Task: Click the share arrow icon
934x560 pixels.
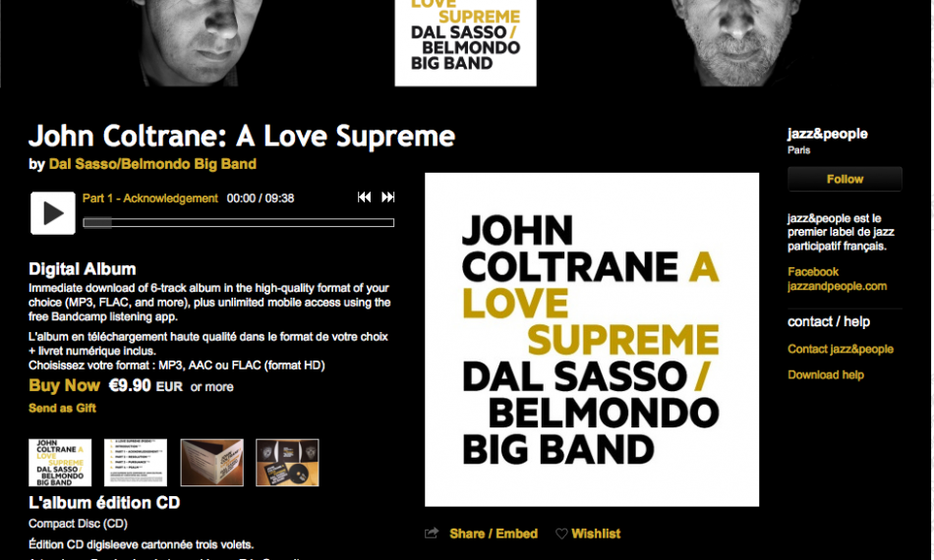Action: [432, 533]
